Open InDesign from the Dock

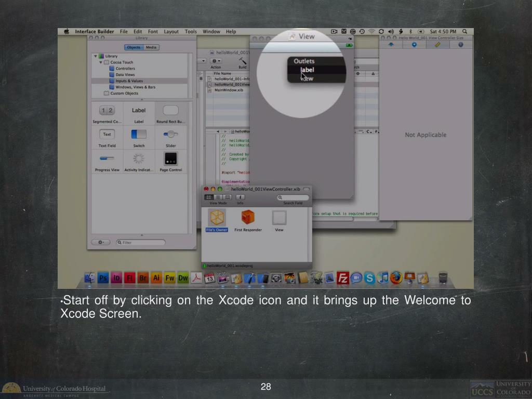tap(116, 278)
